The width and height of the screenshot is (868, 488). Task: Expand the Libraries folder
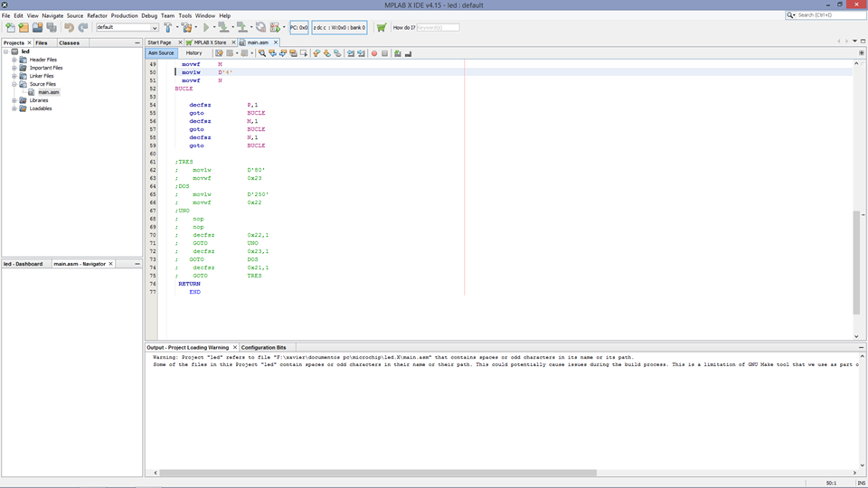coord(14,100)
